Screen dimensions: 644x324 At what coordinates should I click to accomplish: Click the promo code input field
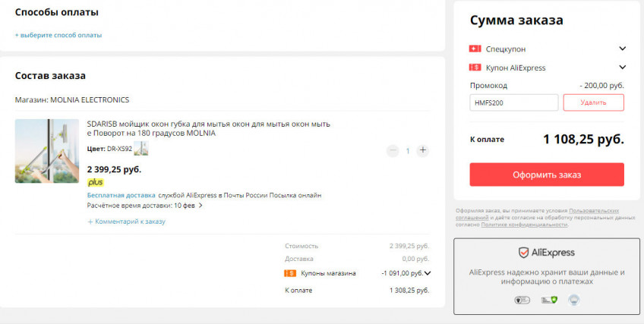coord(513,102)
